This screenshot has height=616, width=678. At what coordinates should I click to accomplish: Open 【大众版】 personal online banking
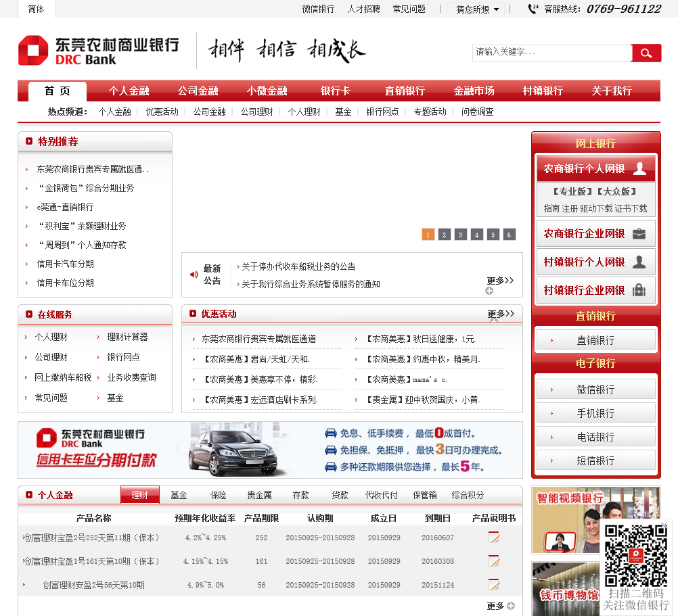click(x=617, y=191)
